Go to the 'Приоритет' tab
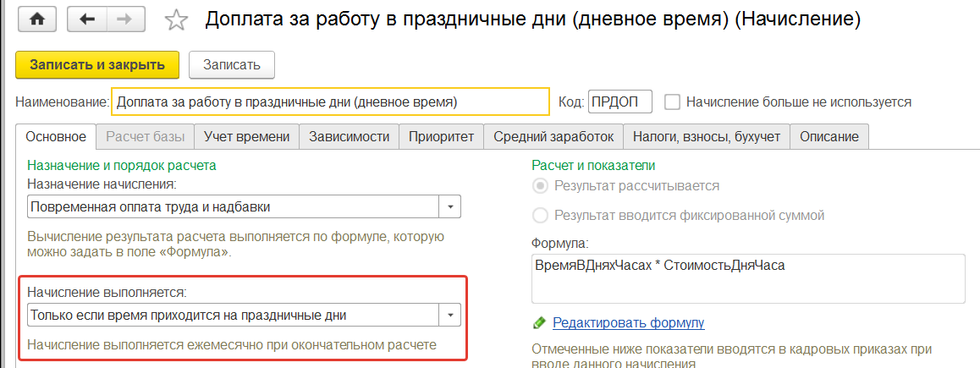 pyautogui.click(x=441, y=136)
